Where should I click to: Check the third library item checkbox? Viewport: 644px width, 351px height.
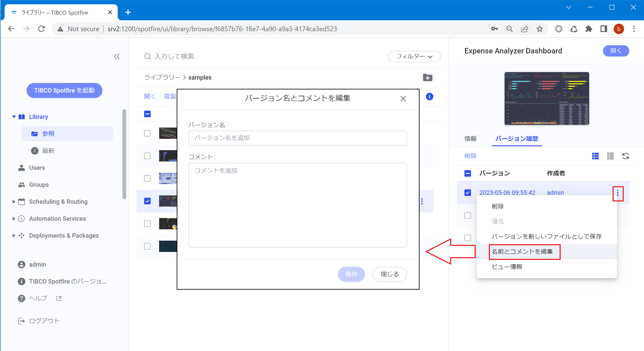(x=147, y=178)
